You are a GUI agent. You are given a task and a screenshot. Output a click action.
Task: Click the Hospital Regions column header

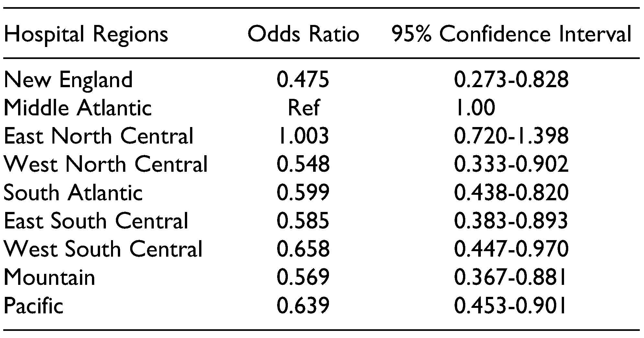pos(86,34)
